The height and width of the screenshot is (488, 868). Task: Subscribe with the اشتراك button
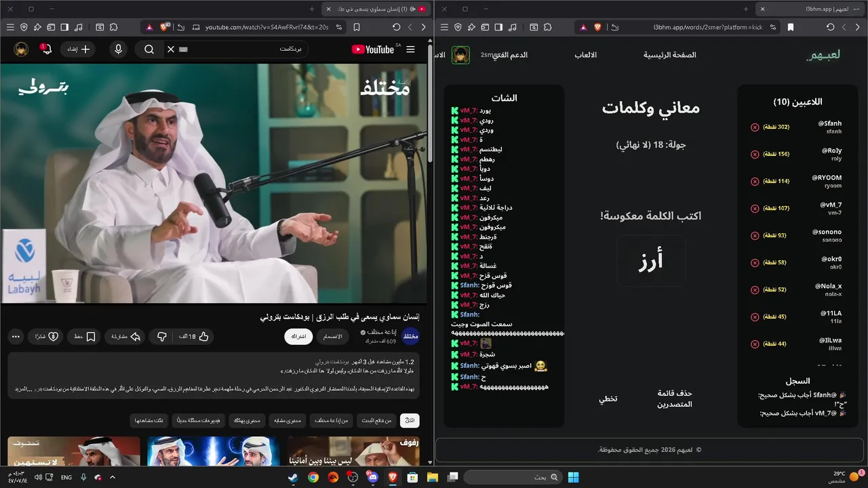coord(298,336)
